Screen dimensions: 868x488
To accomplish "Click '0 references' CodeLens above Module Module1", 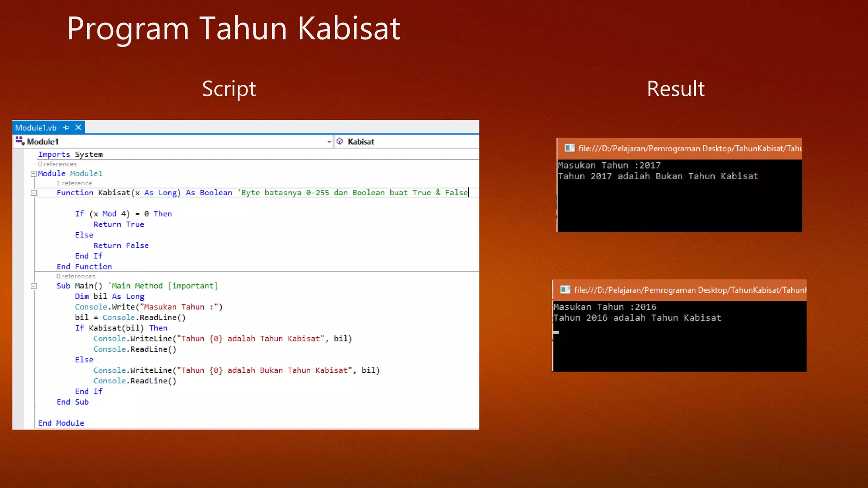I will click(57, 164).
